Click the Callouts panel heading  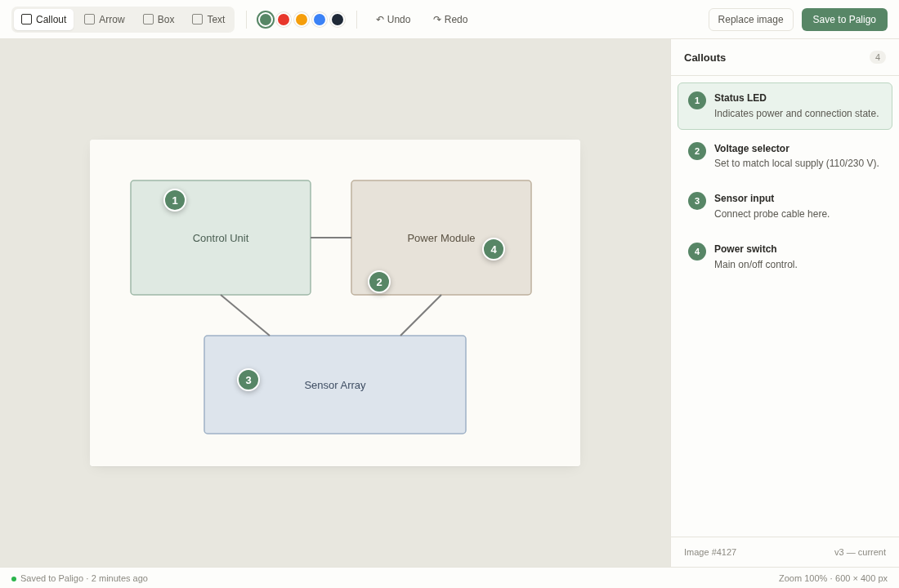tap(704, 58)
